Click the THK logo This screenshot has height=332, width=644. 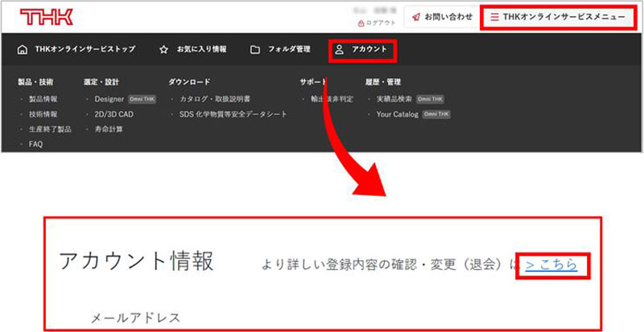[47, 17]
